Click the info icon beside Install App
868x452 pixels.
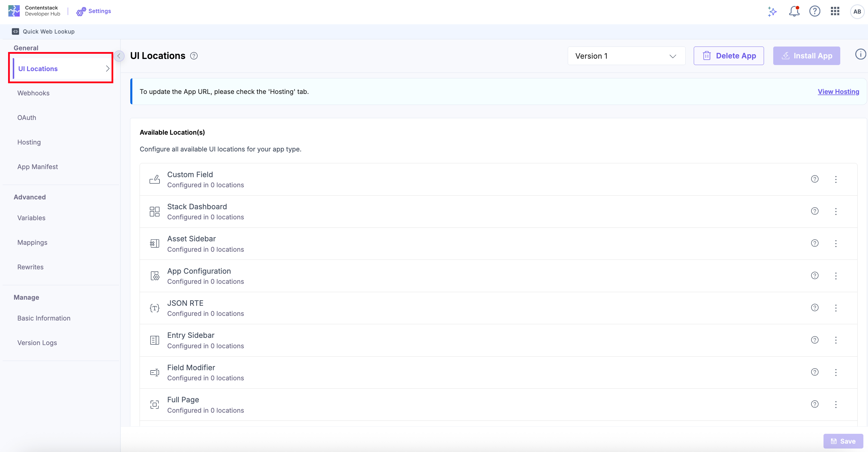tap(860, 54)
